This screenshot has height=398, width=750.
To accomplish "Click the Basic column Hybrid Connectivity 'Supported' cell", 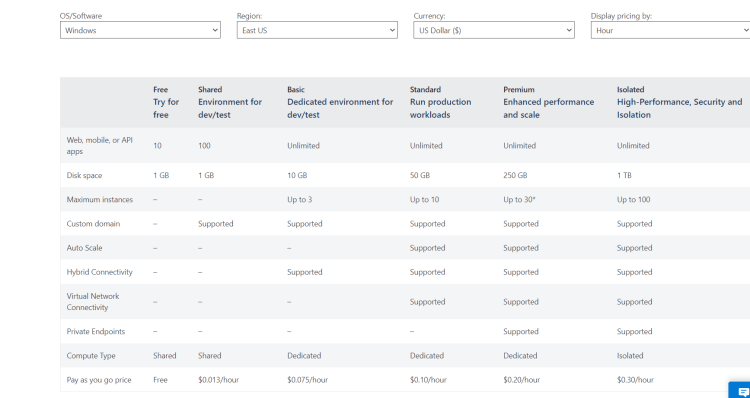I will [x=305, y=272].
